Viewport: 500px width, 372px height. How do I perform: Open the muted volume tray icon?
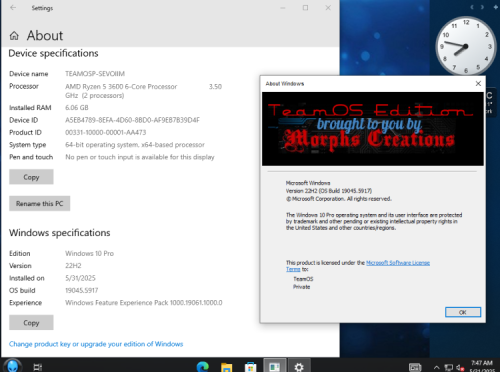pos(460,368)
